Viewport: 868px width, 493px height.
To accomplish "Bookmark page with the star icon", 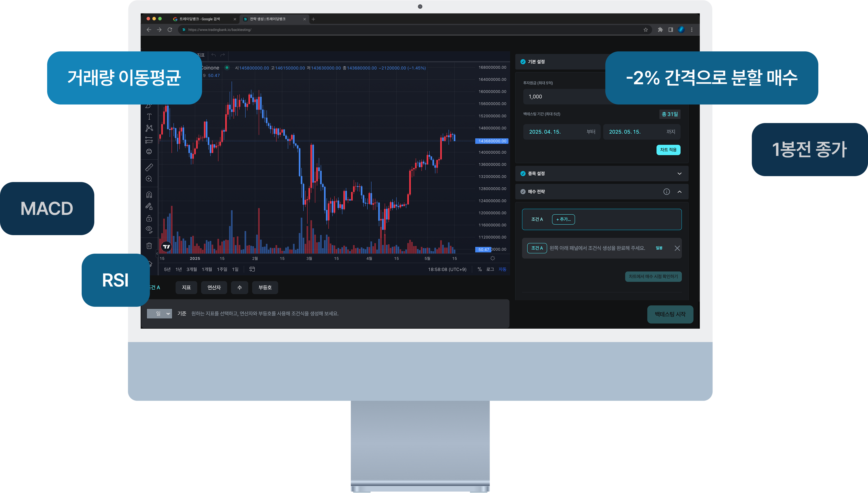I will pyautogui.click(x=645, y=30).
